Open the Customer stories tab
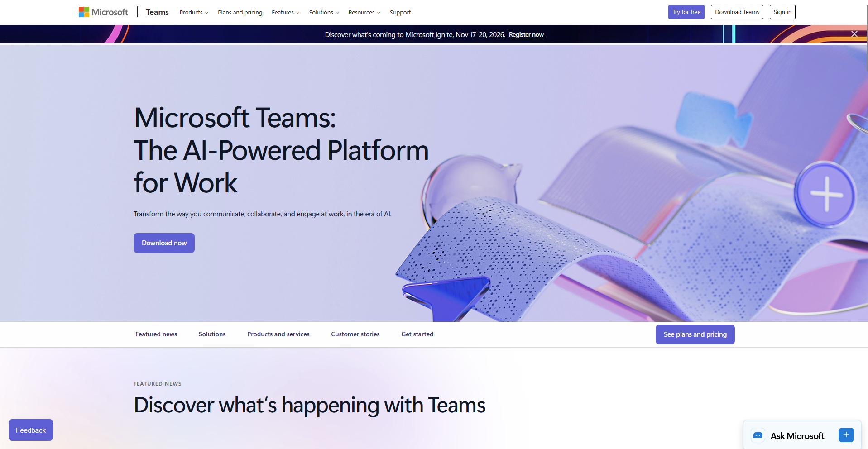The width and height of the screenshot is (868, 449). (x=355, y=334)
